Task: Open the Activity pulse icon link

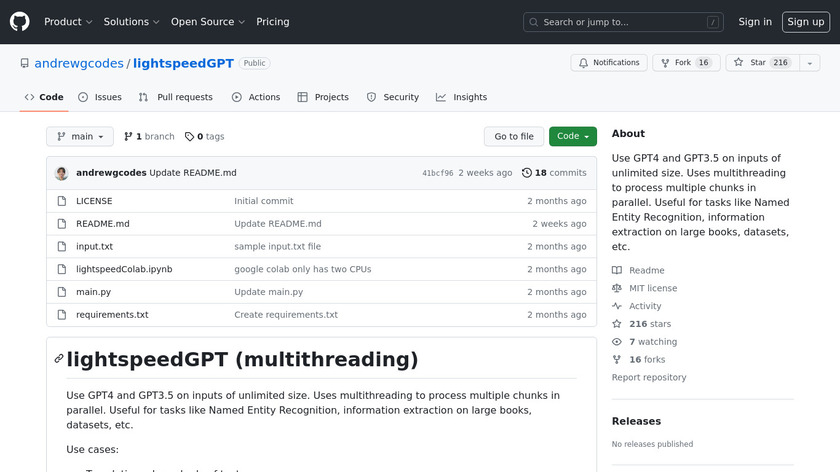Action: tap(617, 306)
